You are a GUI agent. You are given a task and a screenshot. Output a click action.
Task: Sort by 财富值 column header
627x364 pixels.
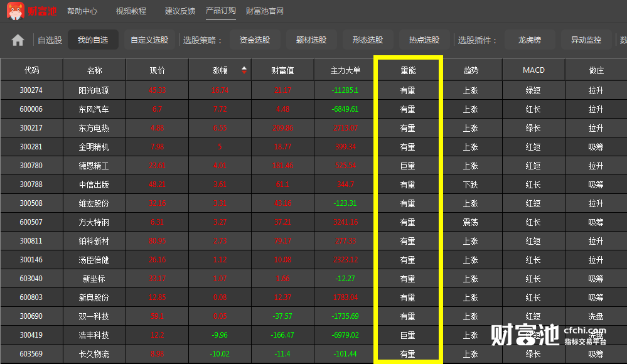pyautogui.click(x=282, y=70)
